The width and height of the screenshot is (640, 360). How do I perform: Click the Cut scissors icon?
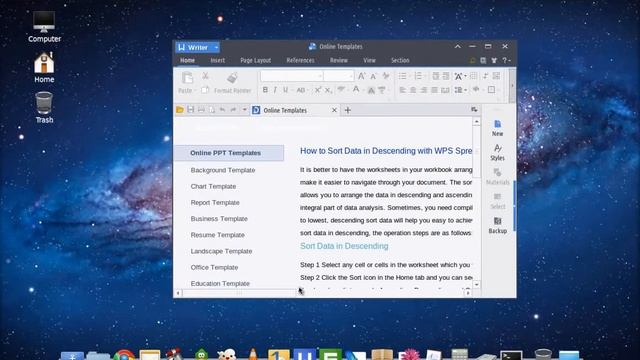click(205, 76)
